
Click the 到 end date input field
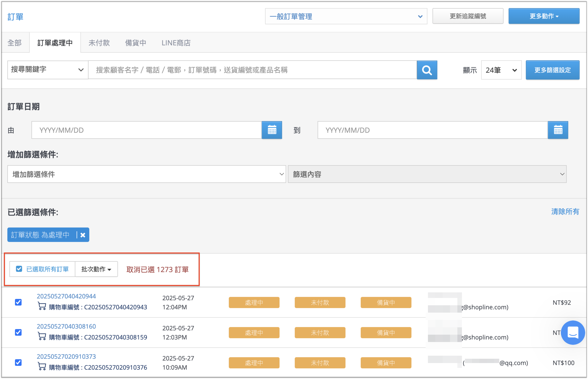coord(433,130)
